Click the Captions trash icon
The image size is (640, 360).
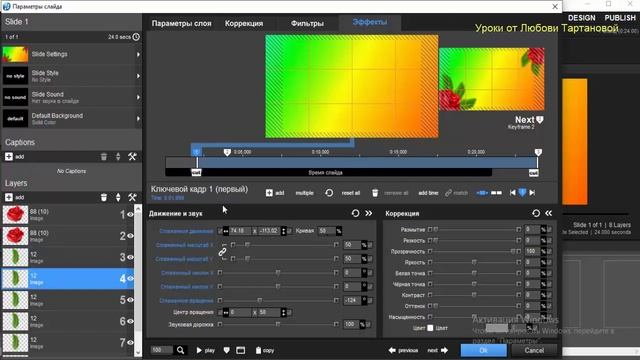tap(104, 157)
